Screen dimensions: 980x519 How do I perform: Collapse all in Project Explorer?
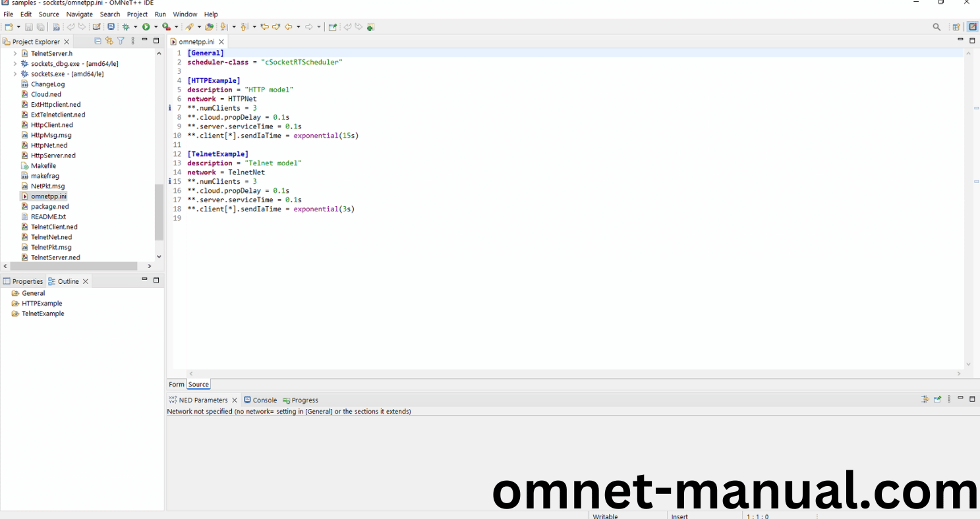(x=98, y=41)
